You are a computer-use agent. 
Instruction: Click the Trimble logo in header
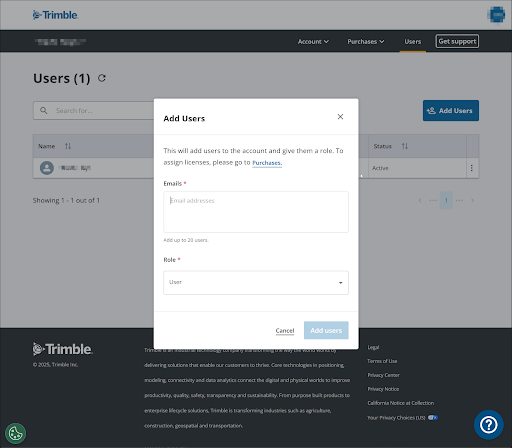coord(55,15)
